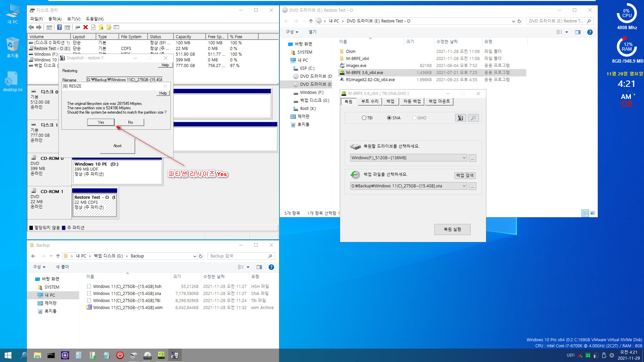Click help icon in Backup explorer window

click(271, 267)
